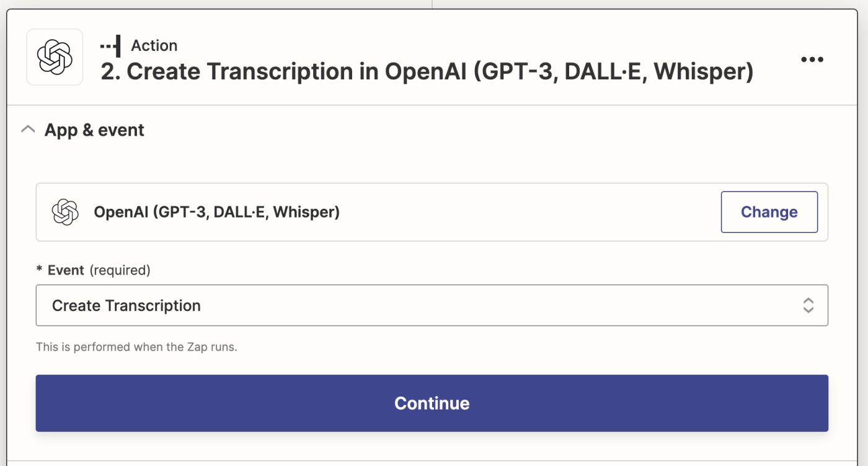Click the required asterisk before Event
This screenshot has width=868, height=466.
coord(40,270)
